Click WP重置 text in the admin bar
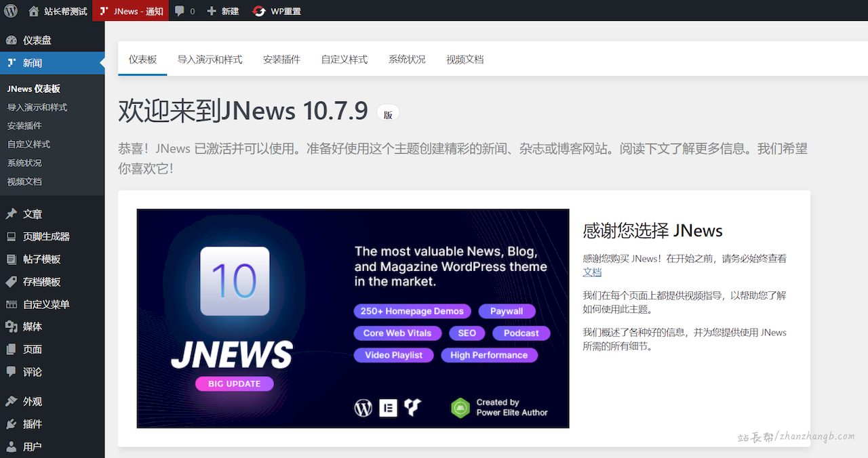 coord(285,11)
